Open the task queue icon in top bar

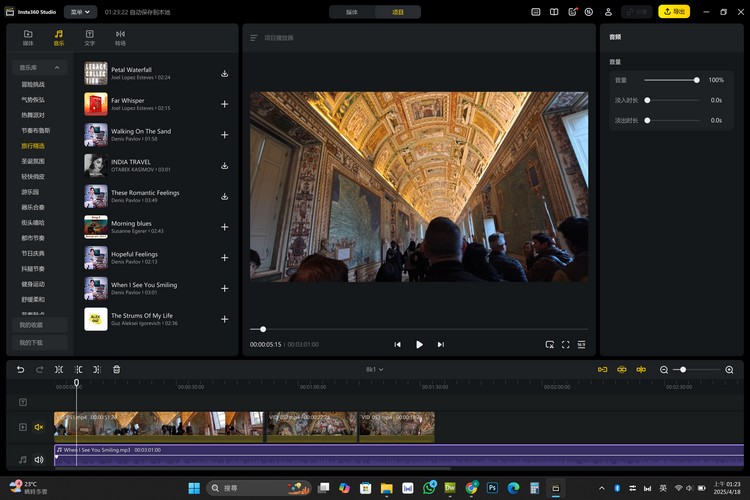[589, 12]
